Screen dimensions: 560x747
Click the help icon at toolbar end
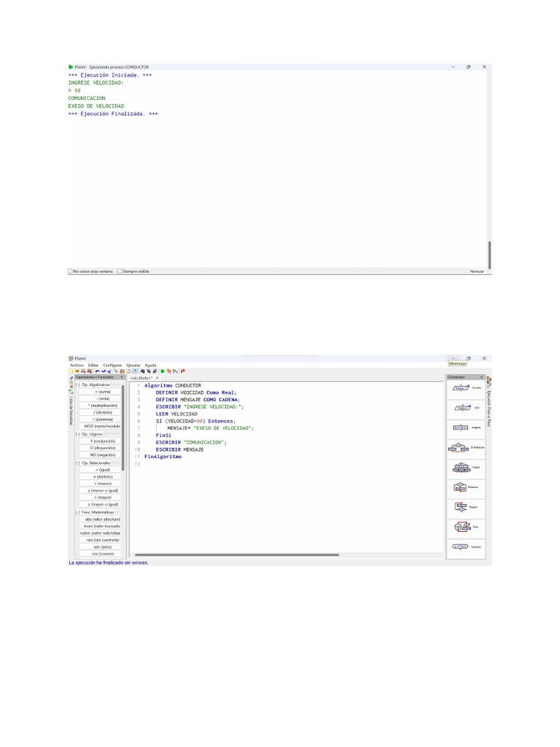coord(183,371)
